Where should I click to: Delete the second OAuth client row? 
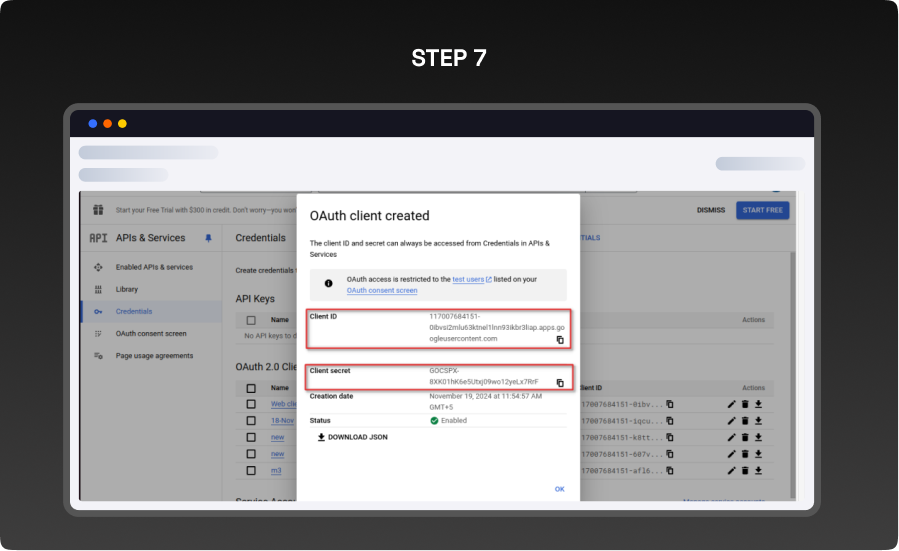(745, 421)
